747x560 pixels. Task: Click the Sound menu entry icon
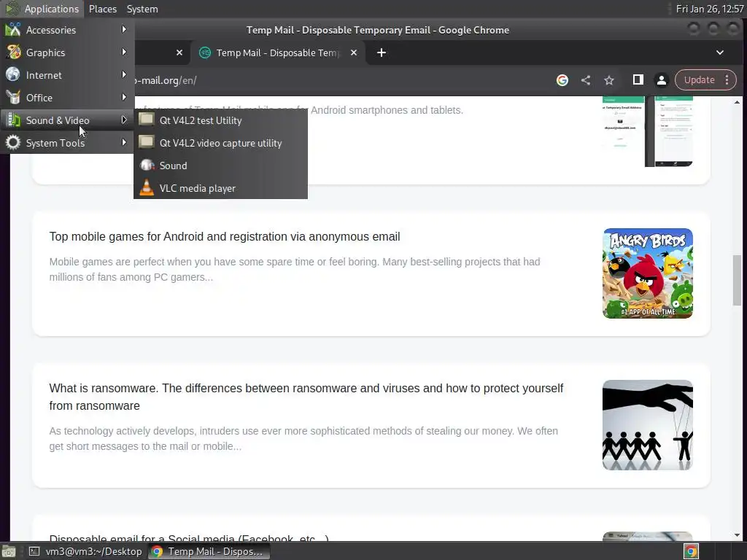click(x=147, y=166)
